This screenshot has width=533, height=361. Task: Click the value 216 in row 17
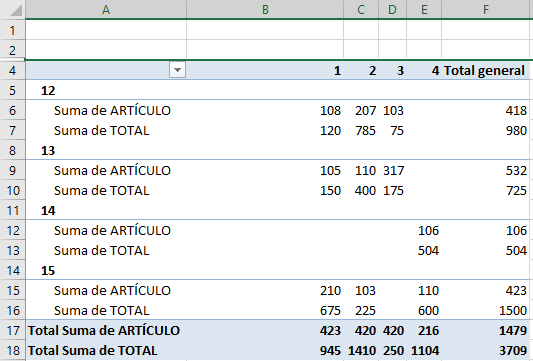pos(428,330)
